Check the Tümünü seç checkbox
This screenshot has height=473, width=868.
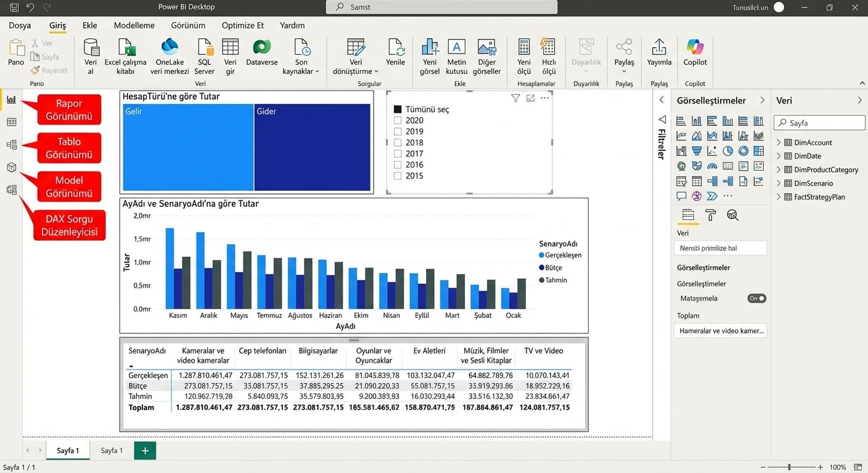(x=398, y=109)
